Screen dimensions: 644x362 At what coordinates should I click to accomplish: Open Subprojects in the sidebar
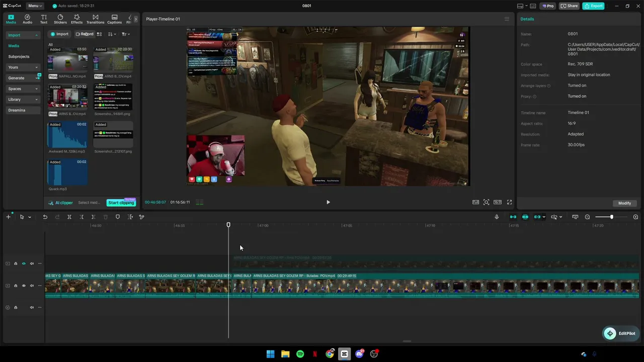tap(19, 56)
